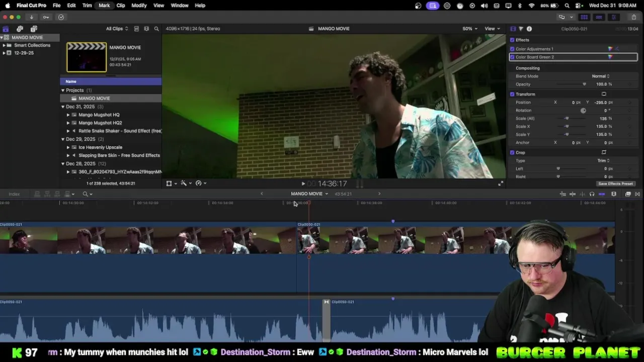Open the Edit menu

pos(71,5)
